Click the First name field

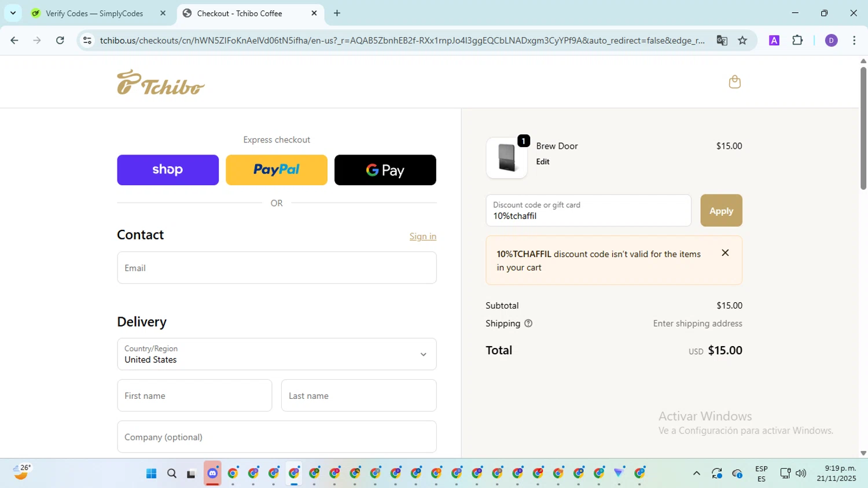194,395
